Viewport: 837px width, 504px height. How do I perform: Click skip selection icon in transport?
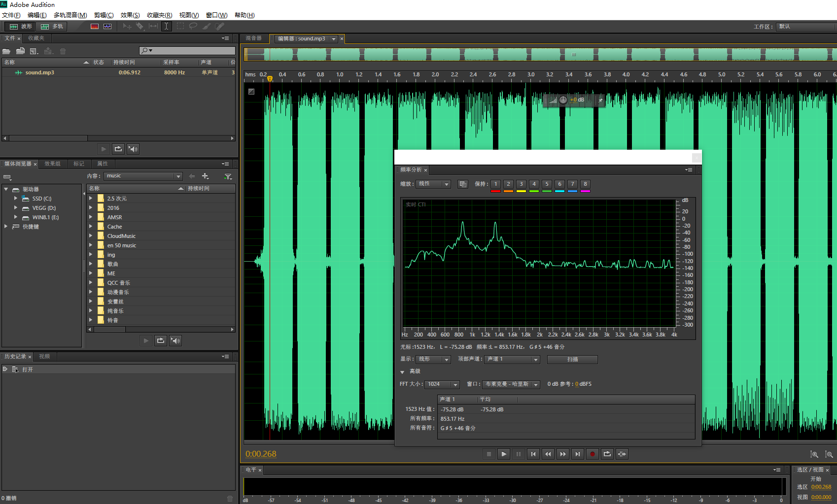coord(622,454)
